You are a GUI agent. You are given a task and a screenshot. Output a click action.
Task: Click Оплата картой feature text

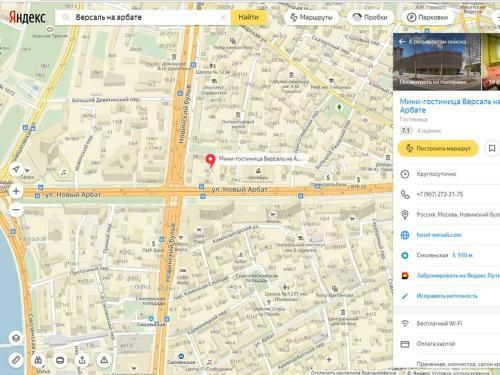436,344
